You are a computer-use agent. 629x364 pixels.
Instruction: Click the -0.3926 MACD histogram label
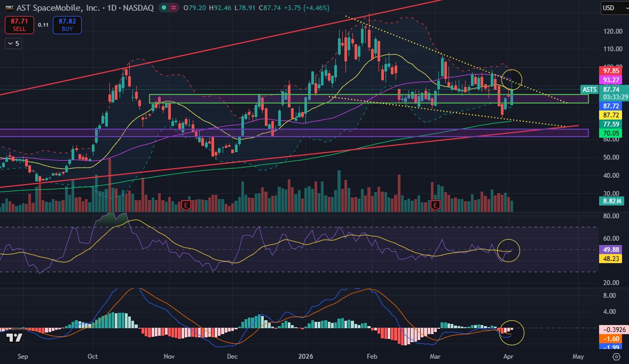coord(614,329)
